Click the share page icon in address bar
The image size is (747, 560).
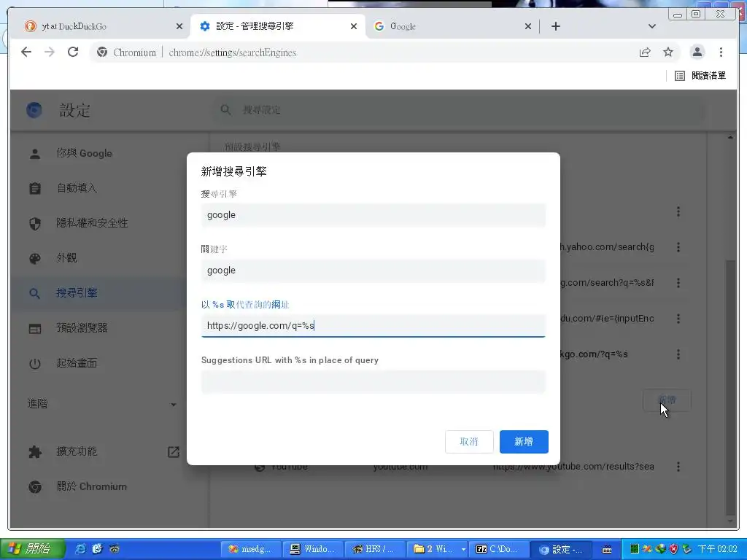(x=645, y=52)
